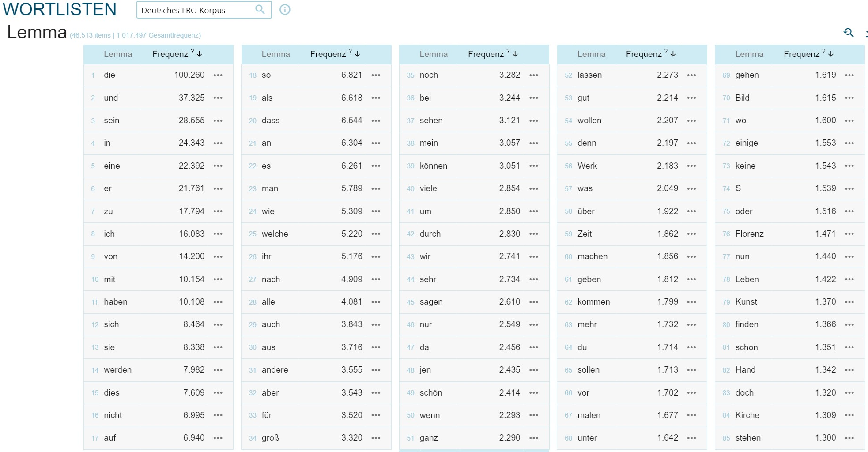
Task: Open the three-dot menu for 'Werk'
Action: [x=692, y=166]
